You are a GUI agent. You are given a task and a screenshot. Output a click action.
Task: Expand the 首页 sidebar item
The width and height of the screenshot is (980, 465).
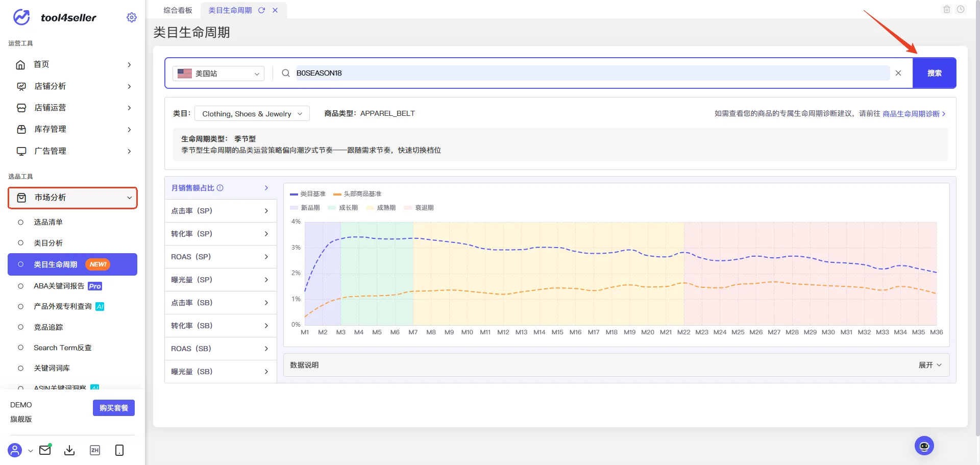click(x=72, y=64)
